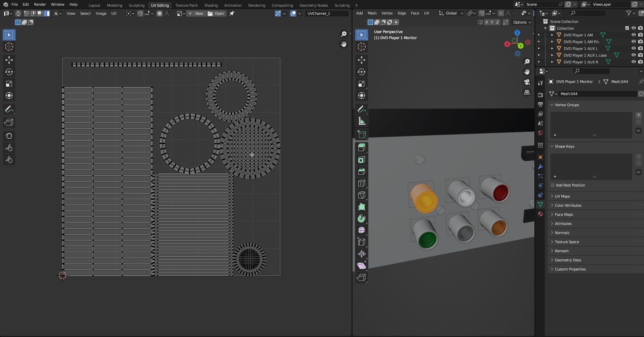
Task: Select the Loop Cut tool
Action: point(362,183)
